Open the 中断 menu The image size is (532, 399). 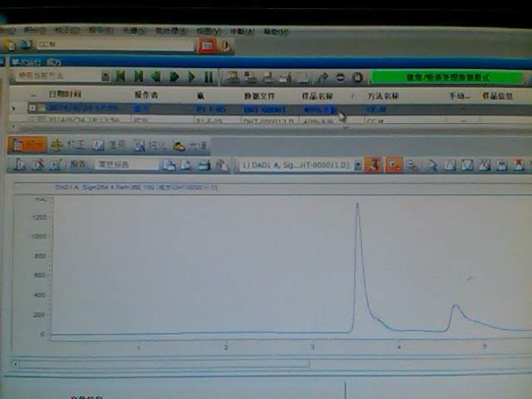[x=242, y=32]
